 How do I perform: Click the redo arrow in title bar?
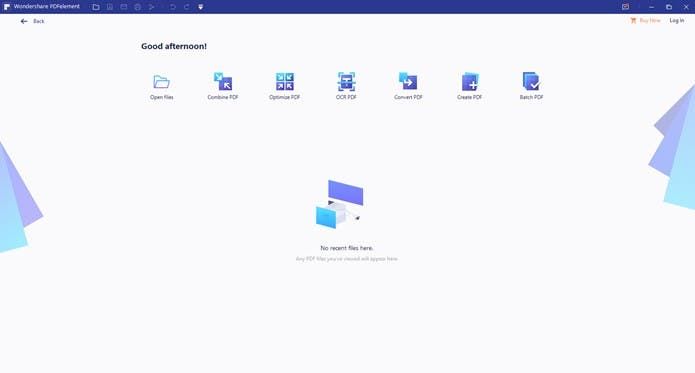(x=187, y=7)
